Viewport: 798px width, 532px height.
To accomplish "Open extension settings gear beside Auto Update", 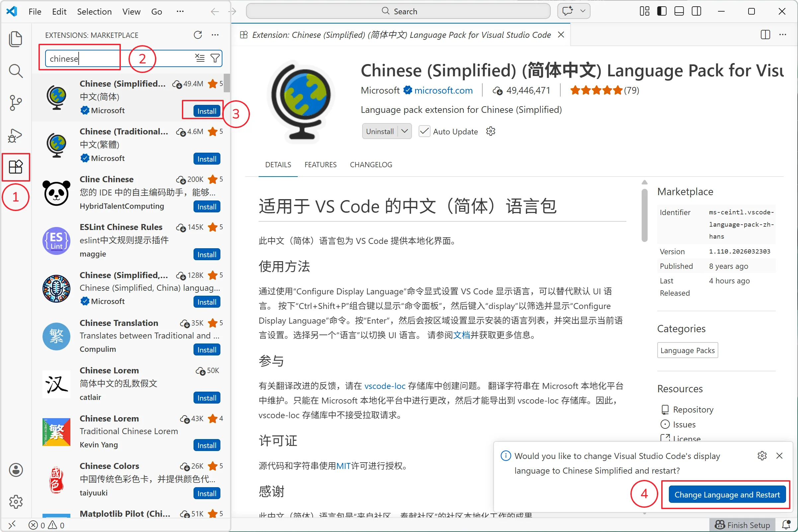I will 491,131.
